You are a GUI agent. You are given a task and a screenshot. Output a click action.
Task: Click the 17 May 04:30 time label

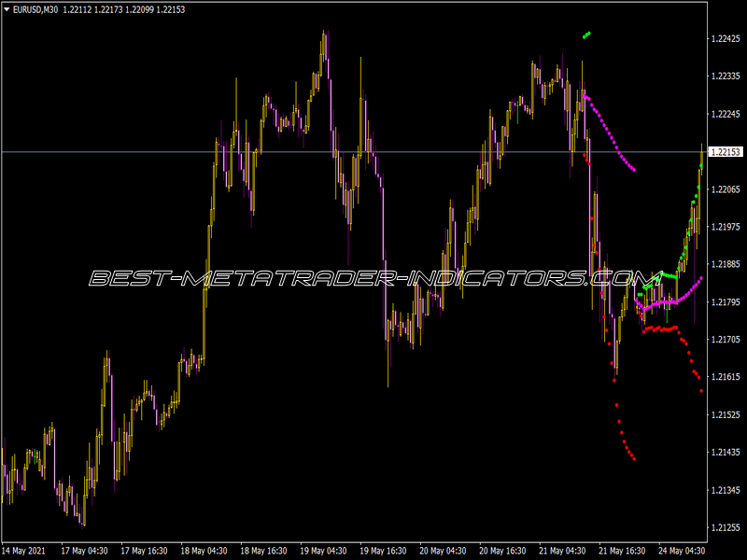point(84,551)
